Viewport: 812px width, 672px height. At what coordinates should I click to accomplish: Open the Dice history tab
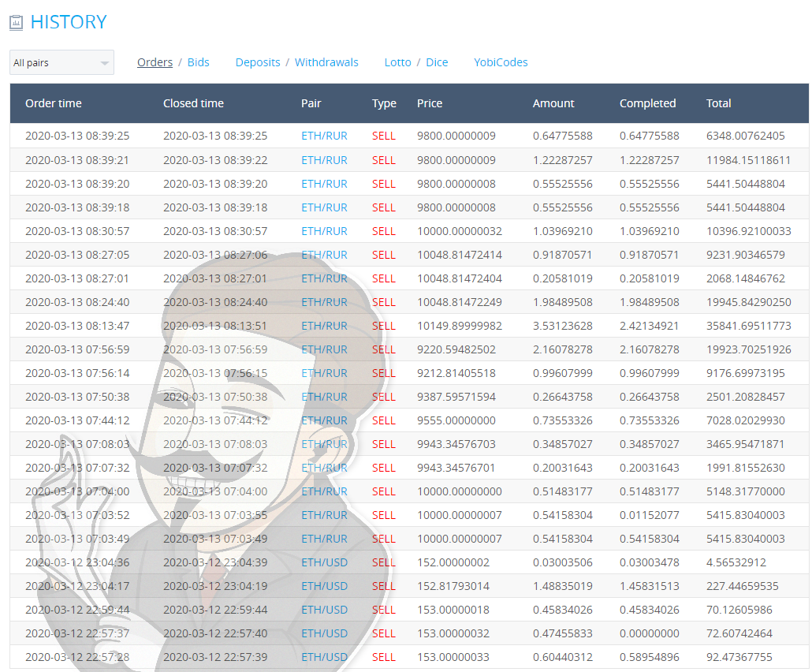click(437, 62)
